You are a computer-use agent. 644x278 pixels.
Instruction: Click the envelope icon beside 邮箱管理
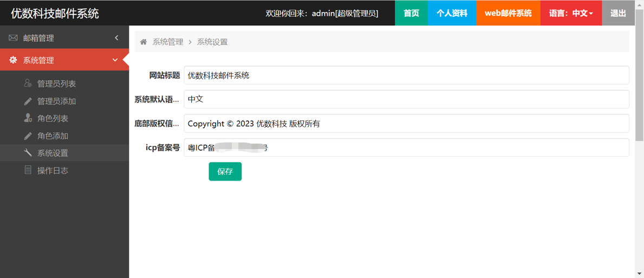point(13,38)
